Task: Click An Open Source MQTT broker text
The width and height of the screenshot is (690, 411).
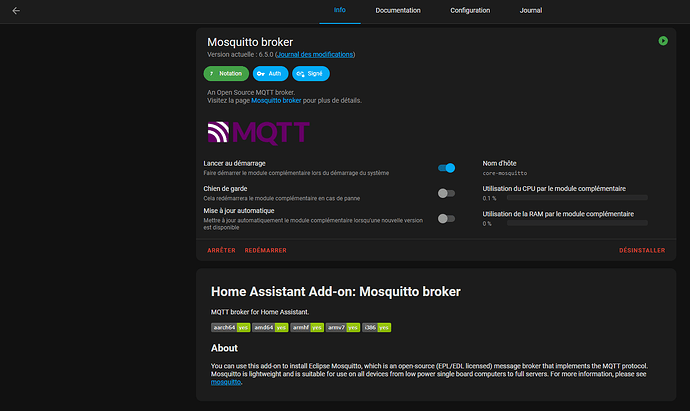Action: point(251,92)
